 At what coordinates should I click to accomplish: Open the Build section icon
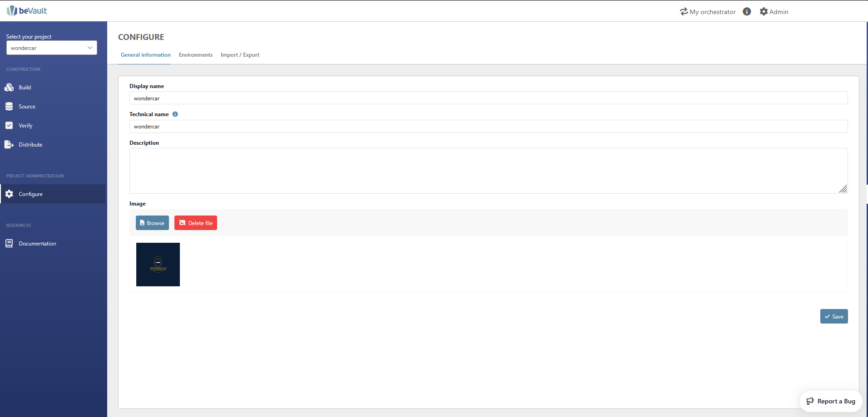[9, 88]
